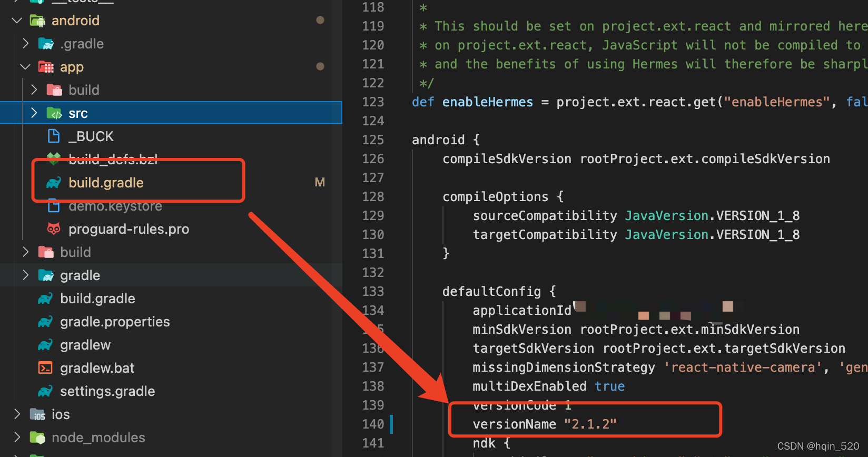Click the gradle.properties file icon
This screenshot has height=457, width=868.
point(45,322)
